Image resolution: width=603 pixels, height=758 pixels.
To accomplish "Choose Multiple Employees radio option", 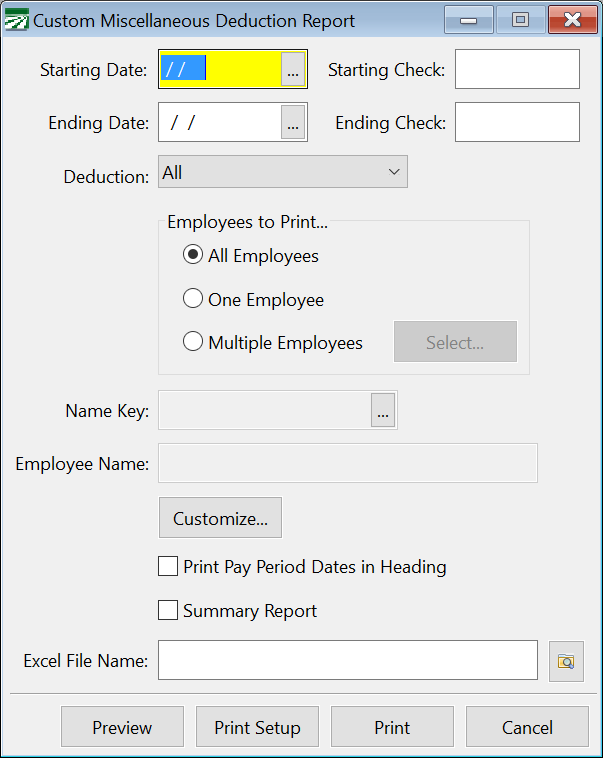I will (x=192, y=342).
